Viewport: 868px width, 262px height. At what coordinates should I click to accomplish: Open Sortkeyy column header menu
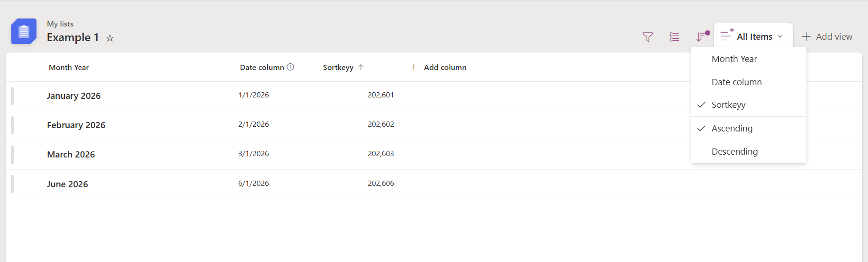click(x=338, y=68)
